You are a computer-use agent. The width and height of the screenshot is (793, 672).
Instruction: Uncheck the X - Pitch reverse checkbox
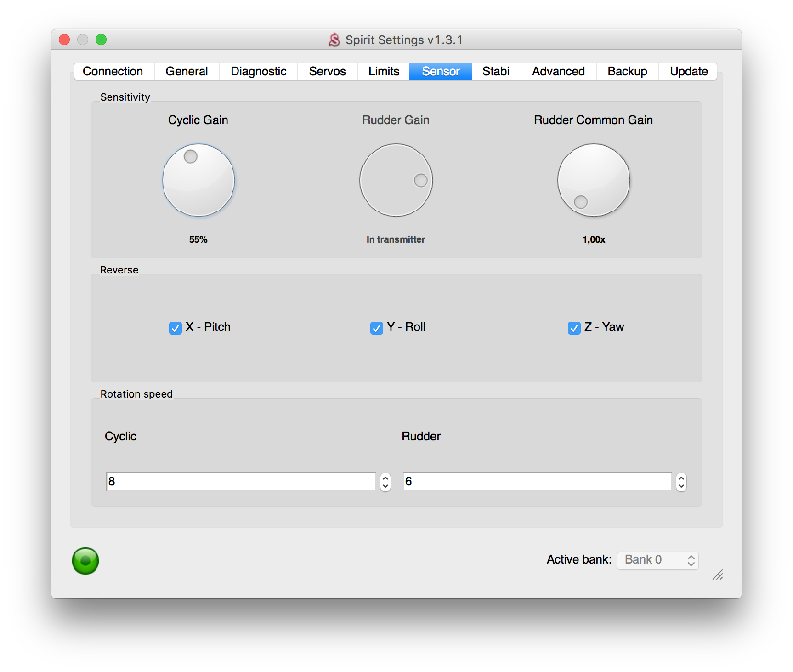pyautogui.click(x=176, y=328)
